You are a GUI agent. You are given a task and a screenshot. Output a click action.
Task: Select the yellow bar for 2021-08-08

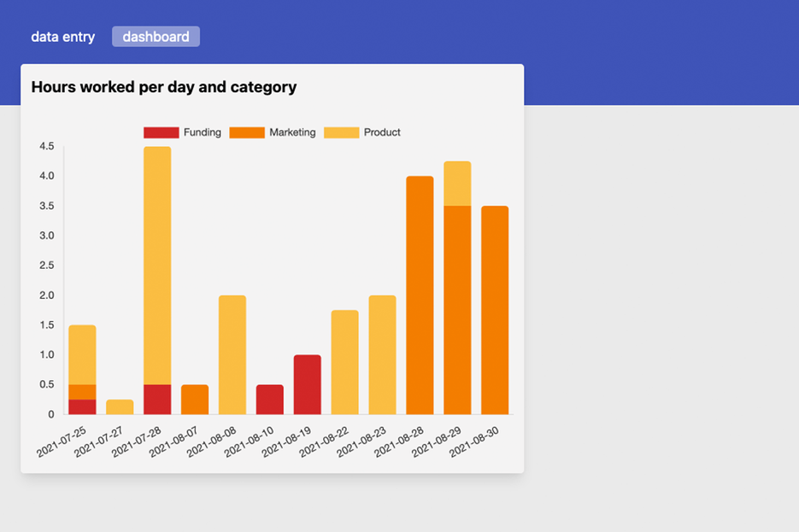coord(232,354)
